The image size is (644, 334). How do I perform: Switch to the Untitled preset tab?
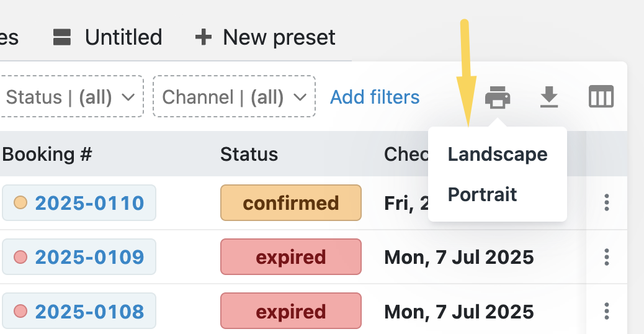point(107,37)
